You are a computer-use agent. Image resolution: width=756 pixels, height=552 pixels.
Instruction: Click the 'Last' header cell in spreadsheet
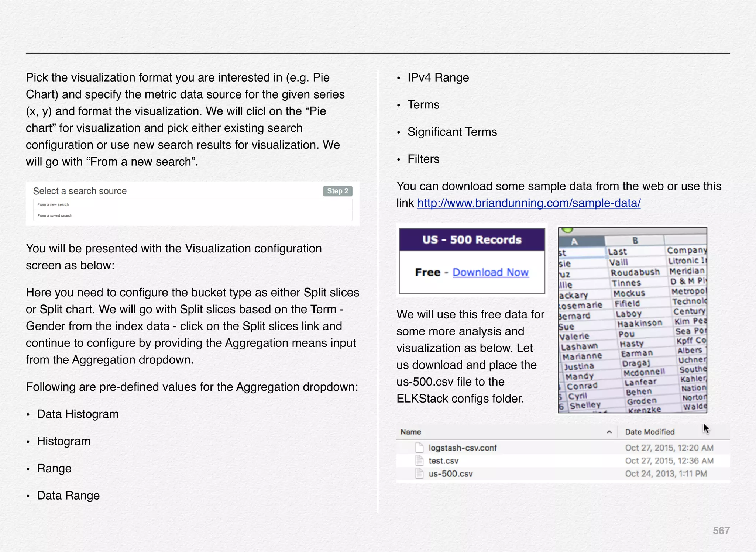(617, 252)
